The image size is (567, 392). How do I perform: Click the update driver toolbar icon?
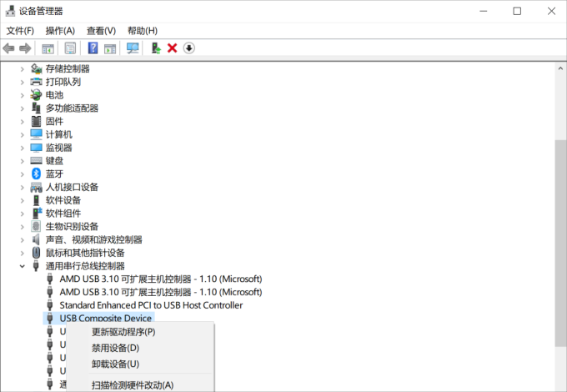click(x=156, y=48)
